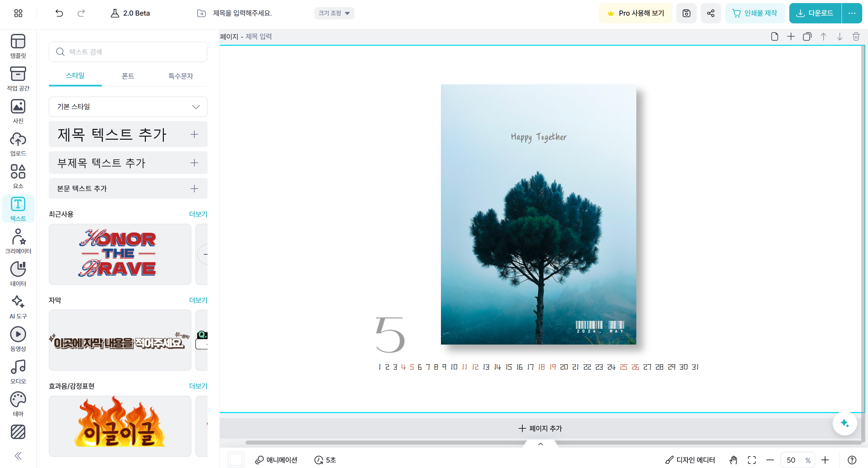Expand the 기본 스타일 dropdown
This screenshot has width=868, height=468.
128,107
